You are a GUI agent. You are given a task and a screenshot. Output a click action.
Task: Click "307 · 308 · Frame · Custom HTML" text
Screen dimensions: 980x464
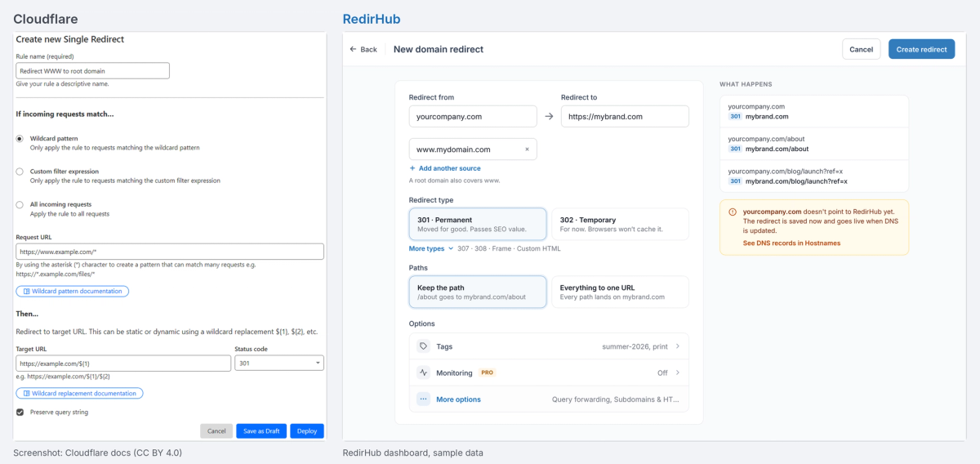(x=510, y=248)
